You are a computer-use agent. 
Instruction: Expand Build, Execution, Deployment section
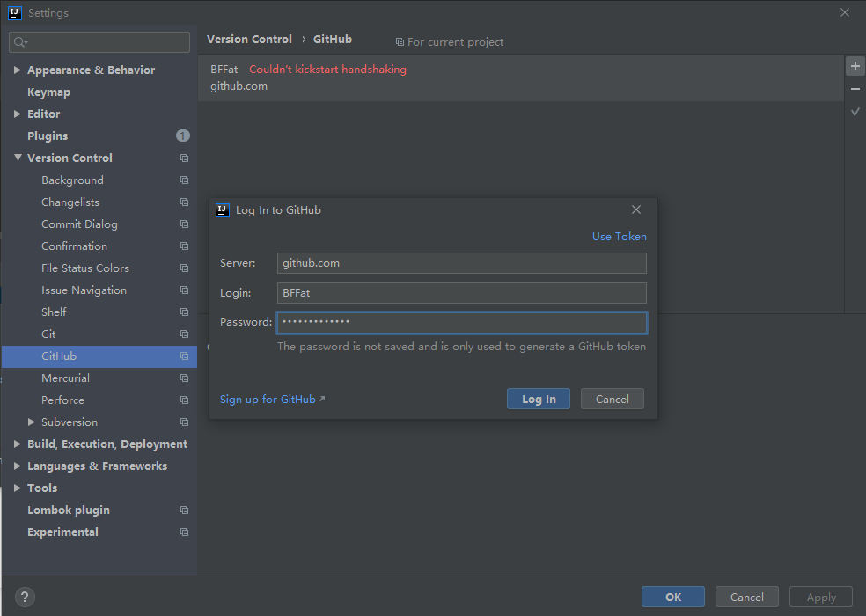tap(17, 444)
